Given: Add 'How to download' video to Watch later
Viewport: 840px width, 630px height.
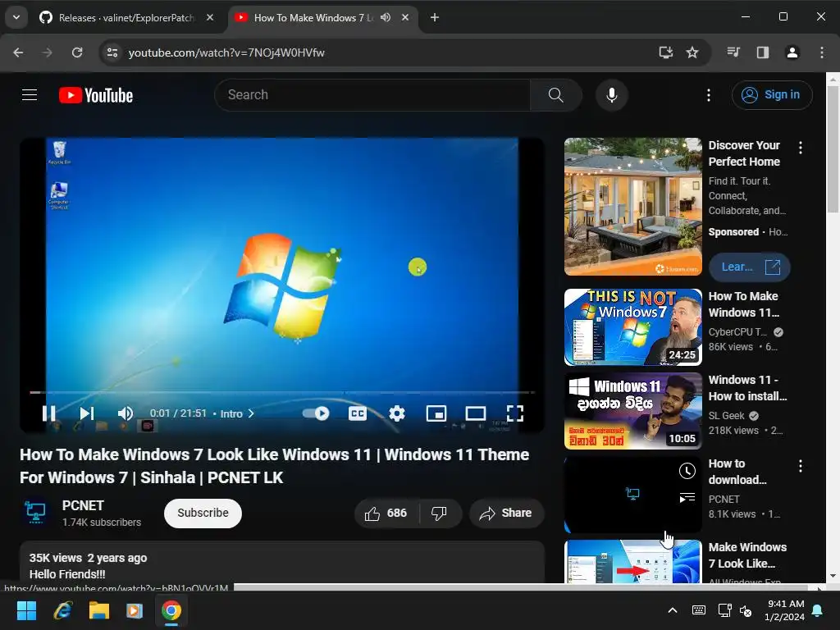Looking at the screenshot, I should [x=687, y=471].
